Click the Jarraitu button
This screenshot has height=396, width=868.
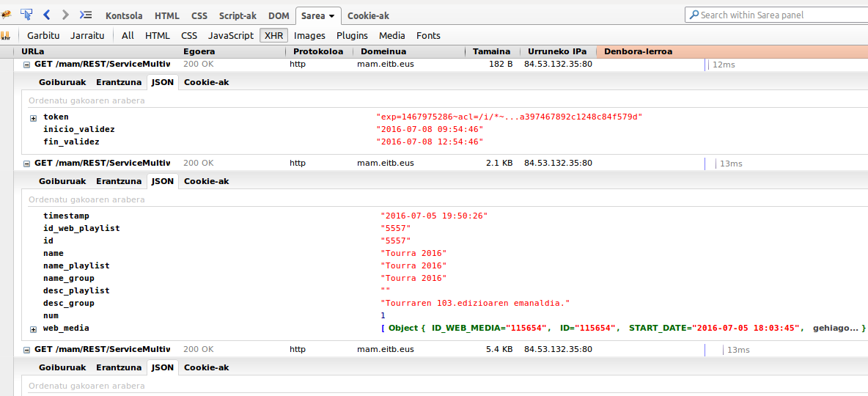coord(87,35)
